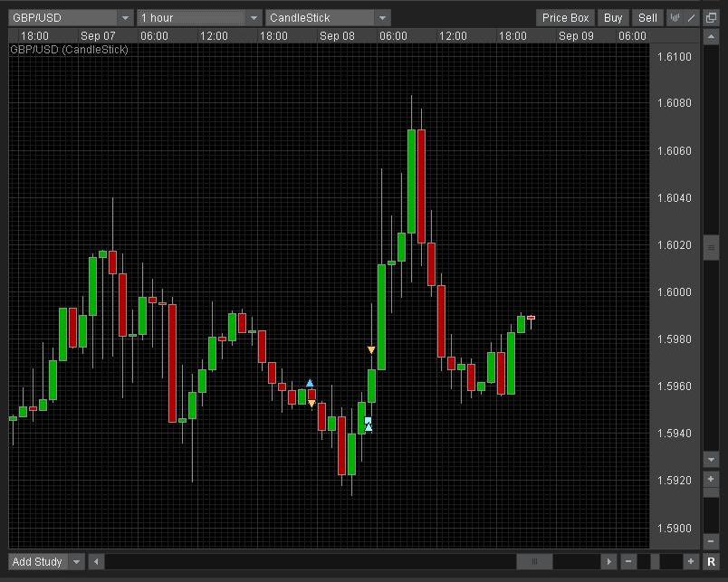Zoom in on the vertical price axis
The width and height of the screenshot is (728, 582).
tap(711, 479)
